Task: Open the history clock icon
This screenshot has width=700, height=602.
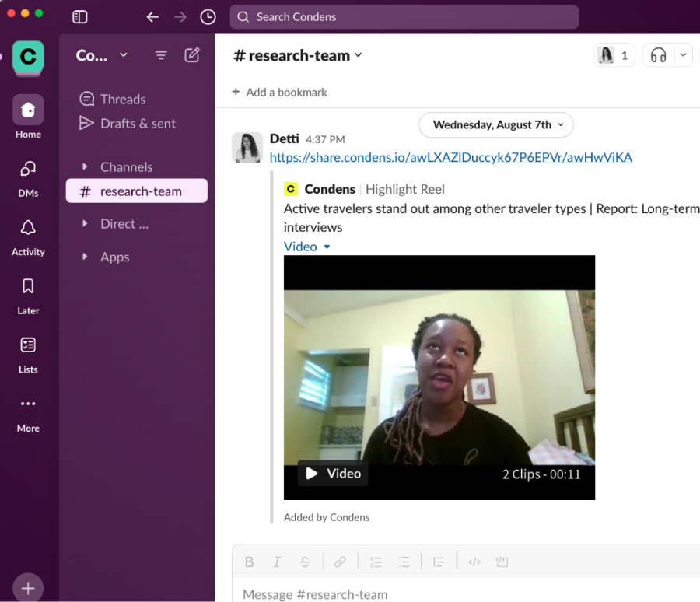Action: (208, 17)
